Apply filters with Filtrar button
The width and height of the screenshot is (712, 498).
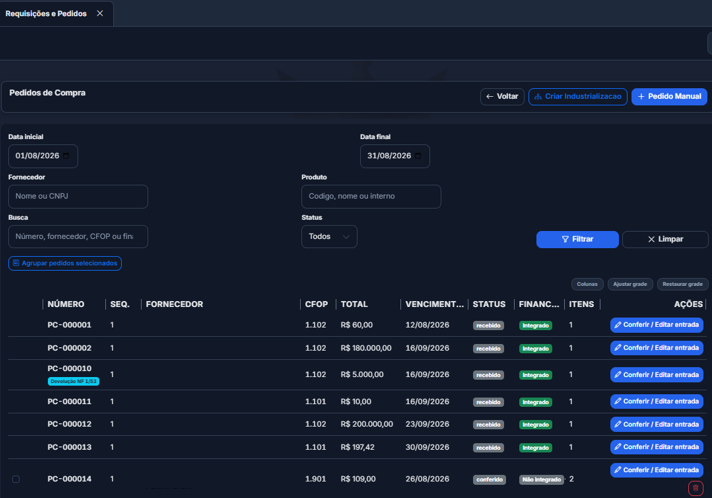[577, 239]
